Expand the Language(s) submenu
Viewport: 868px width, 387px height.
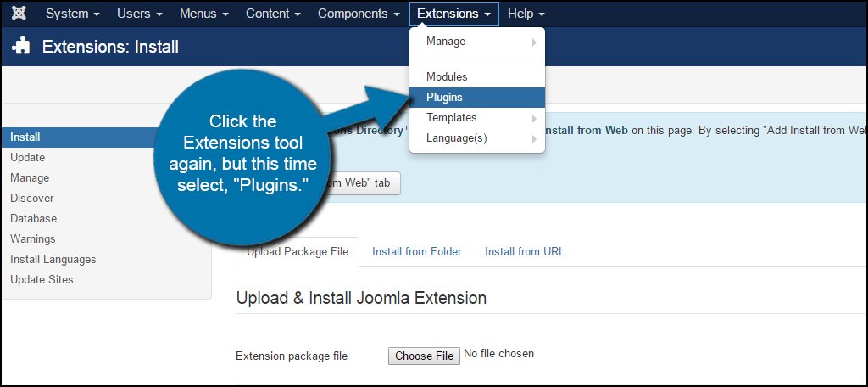[477, 138]
